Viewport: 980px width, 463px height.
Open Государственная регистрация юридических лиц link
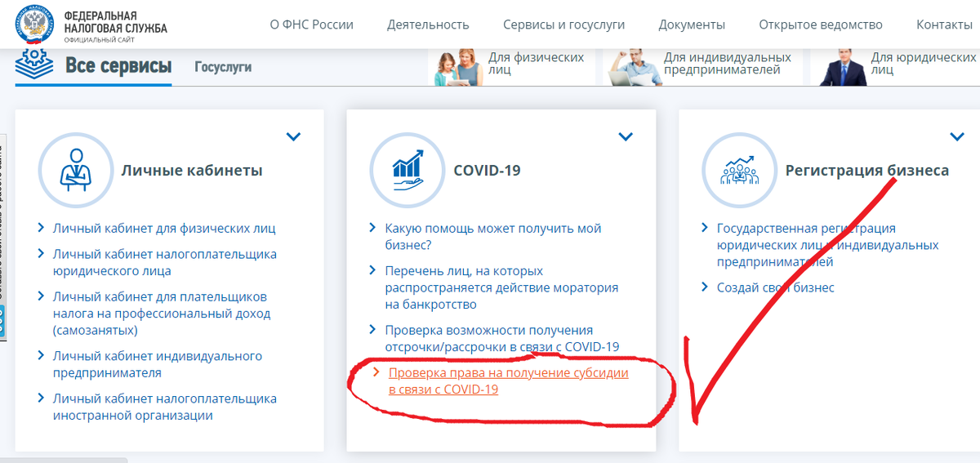(828, 245)
